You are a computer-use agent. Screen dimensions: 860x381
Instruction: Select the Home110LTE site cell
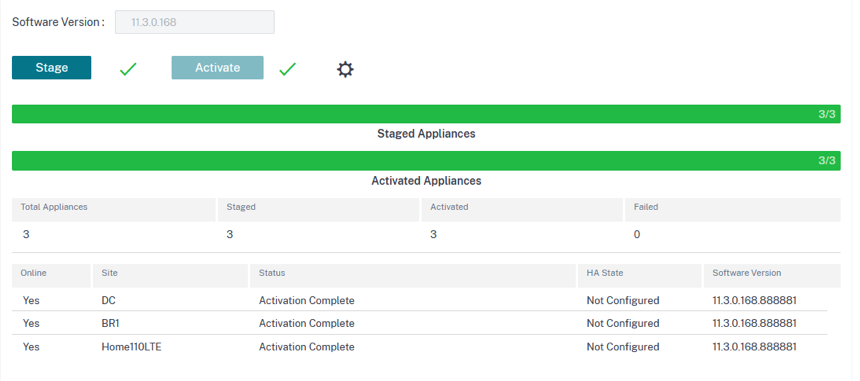coord(132,347)
